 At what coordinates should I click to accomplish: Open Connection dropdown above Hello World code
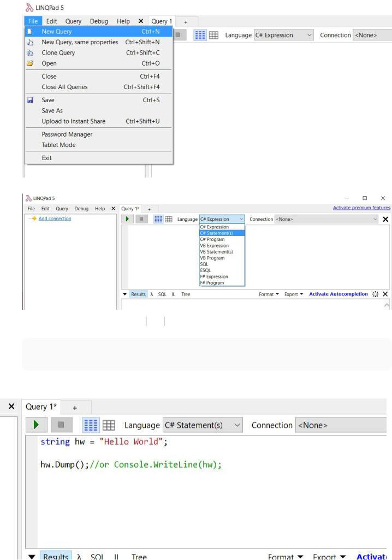(x=341, y=425)
